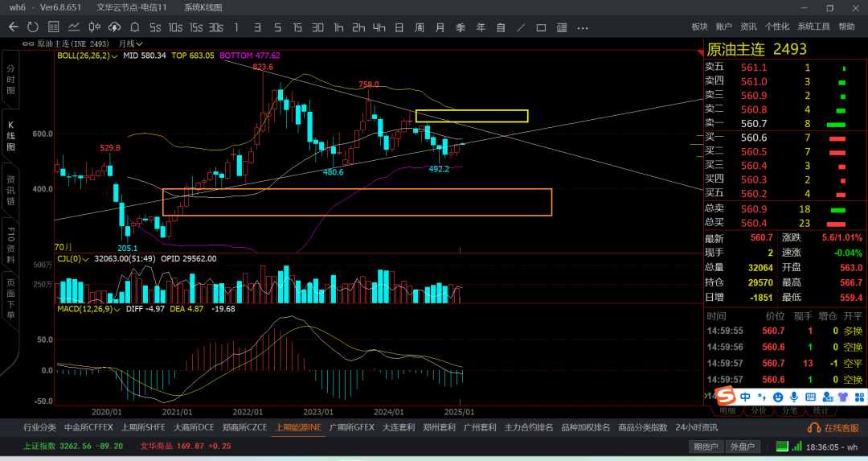Select the candlestick chart icon
This screenshot has height=461, width=868.
95,27
